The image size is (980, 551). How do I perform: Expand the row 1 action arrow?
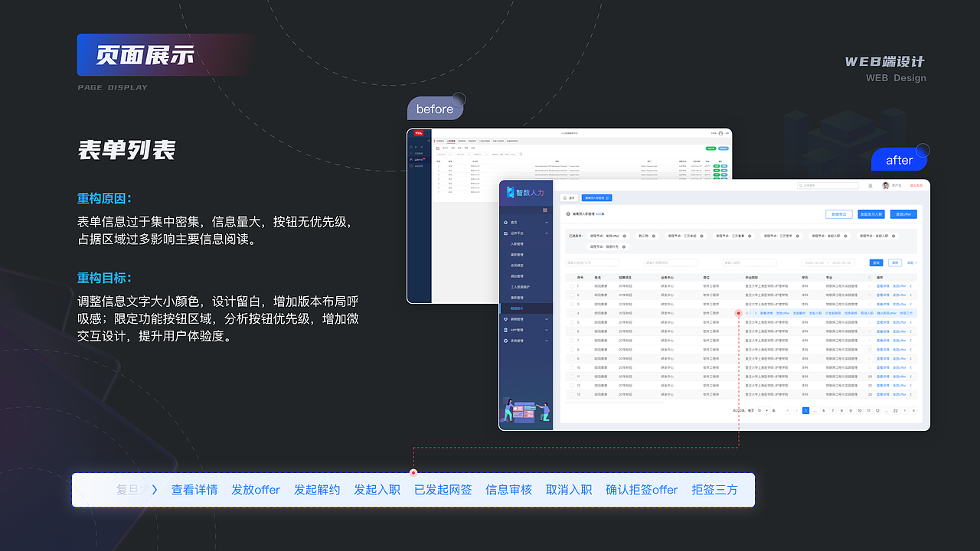tap(910, 286)
